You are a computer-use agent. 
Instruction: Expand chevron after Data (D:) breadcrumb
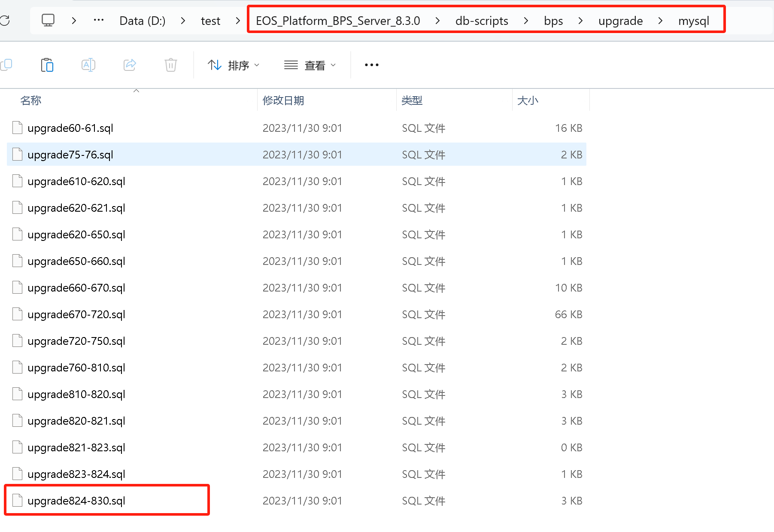[x=183, y=21]
